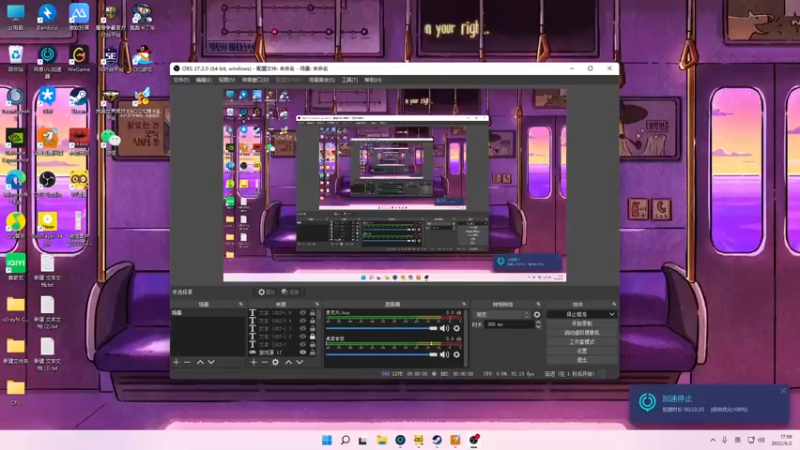Image resolution: width=800 pixels, height=450 pixels.
Task: Move the scene down in the Scenes panel
Action: click(x=211, y=362)
